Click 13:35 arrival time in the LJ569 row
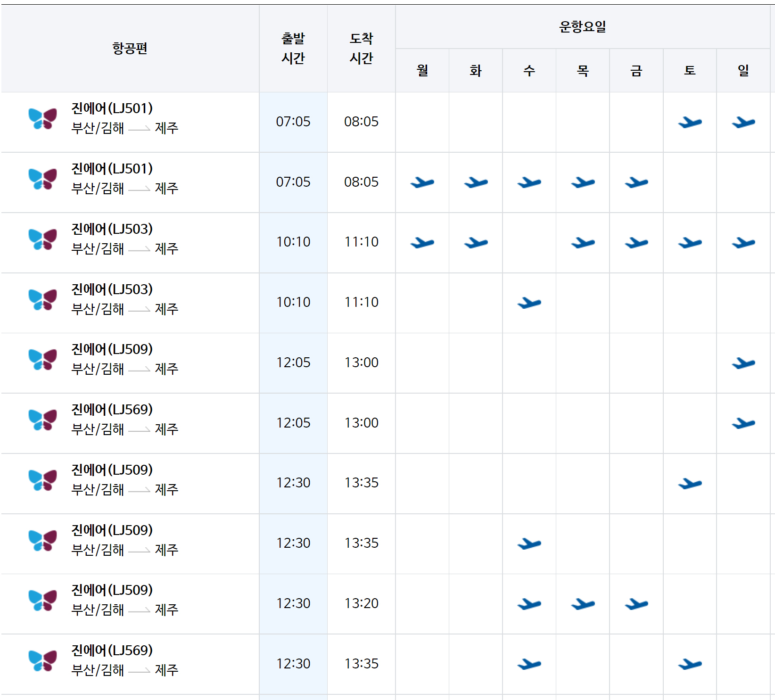Screen dimensions: 775x700 tap(362, 664)
